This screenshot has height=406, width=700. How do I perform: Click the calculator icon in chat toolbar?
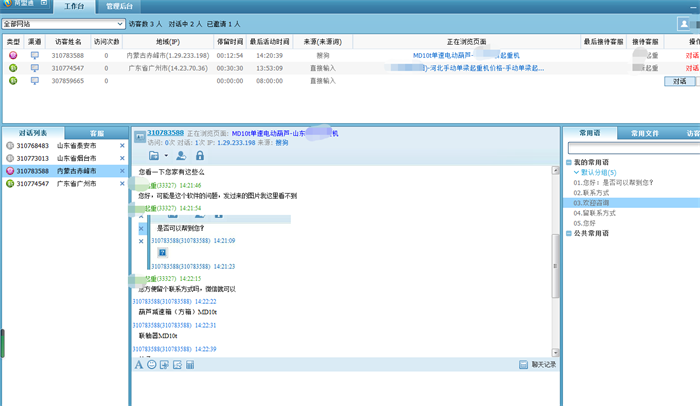point(190,365)
